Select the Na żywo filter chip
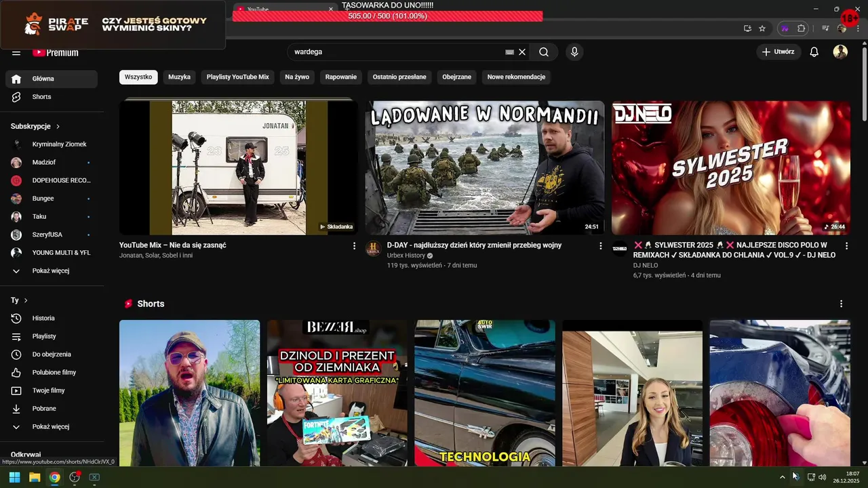The height and width of the screenshot is (488, 868). pyautogui.click(x=297, y=77)
